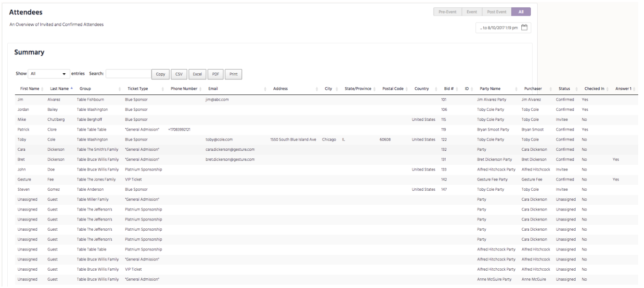Click phone number +17083992121
This screenshot has height=288, width=644.
(180, 130)
